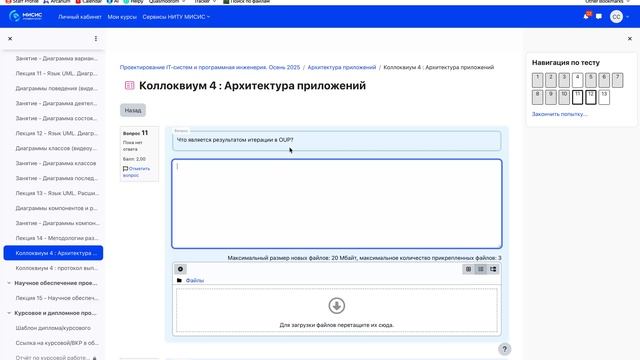Open the course index three-dots menu
The image size is (640, 360).
pyautogui.click(x=96, y=39)
